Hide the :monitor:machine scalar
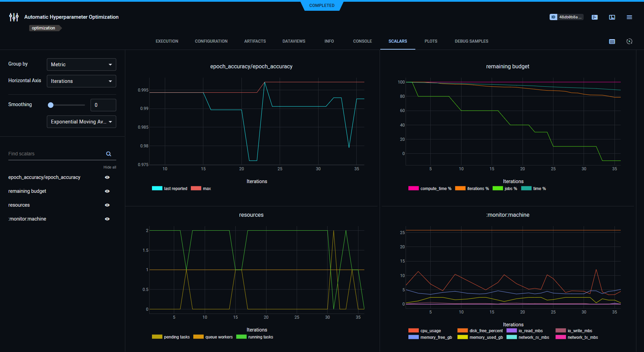 pos(107,219)
